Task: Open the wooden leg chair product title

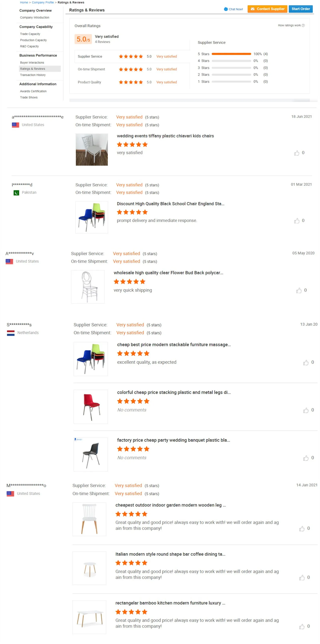Action: [x=170, y=505]
